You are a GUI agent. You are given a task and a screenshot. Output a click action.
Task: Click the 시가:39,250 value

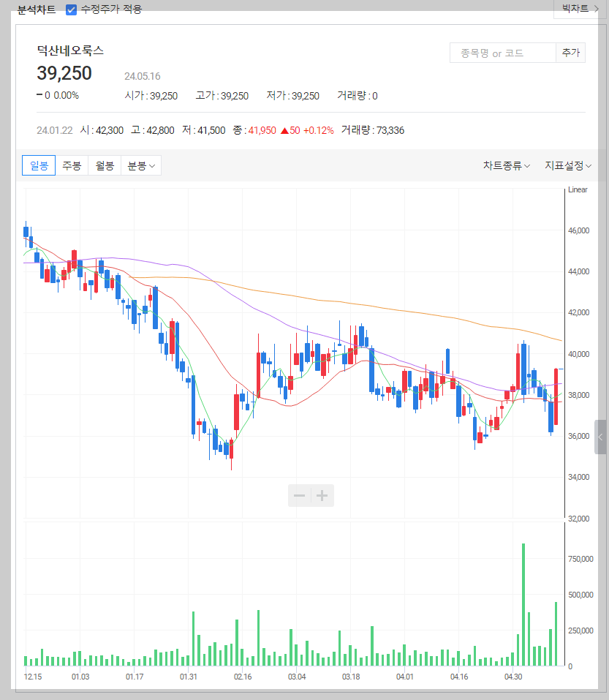click(151, 96)
